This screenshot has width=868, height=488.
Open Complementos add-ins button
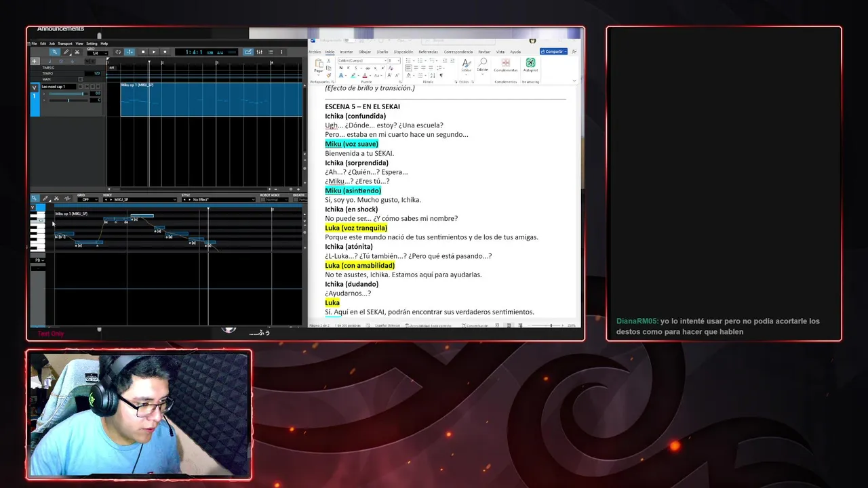pos(506,66)
